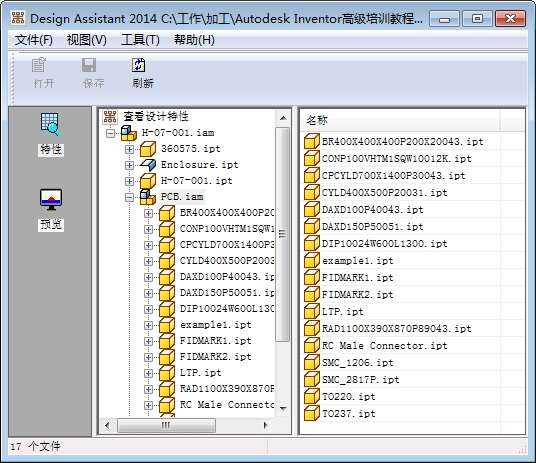Click sheet metal icon of Enclosure.ipt

(148, 165)
